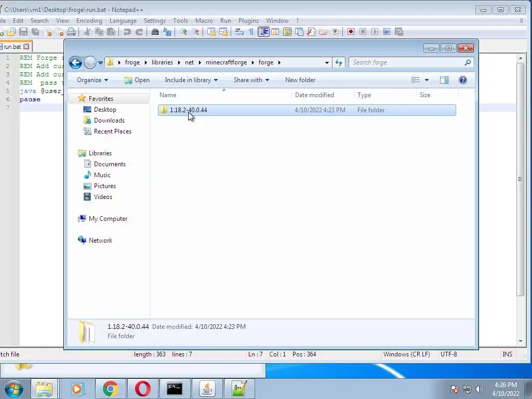Open Folder as Workspace toolbar icon
Screen dimensions: 532x399
coord(323,32)
